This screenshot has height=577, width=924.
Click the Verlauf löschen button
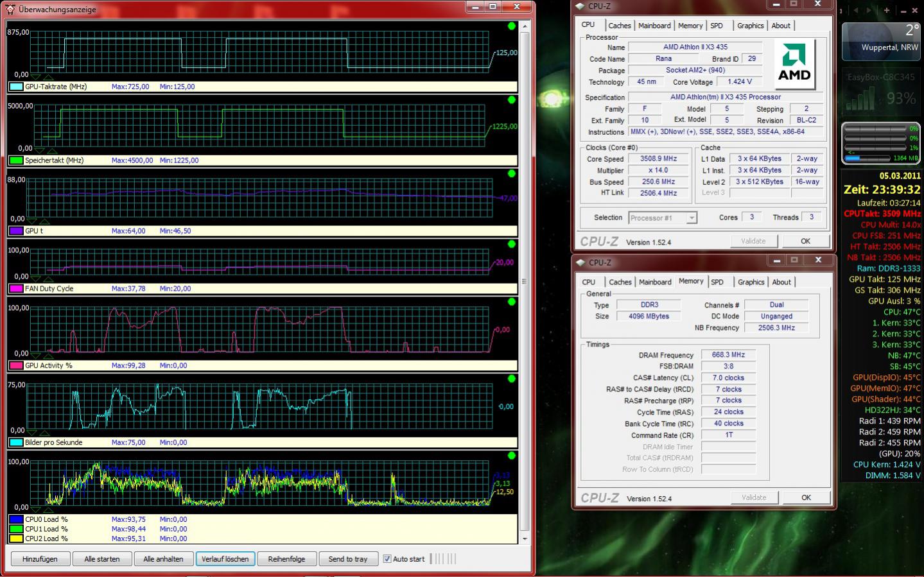tap(225, 559)
